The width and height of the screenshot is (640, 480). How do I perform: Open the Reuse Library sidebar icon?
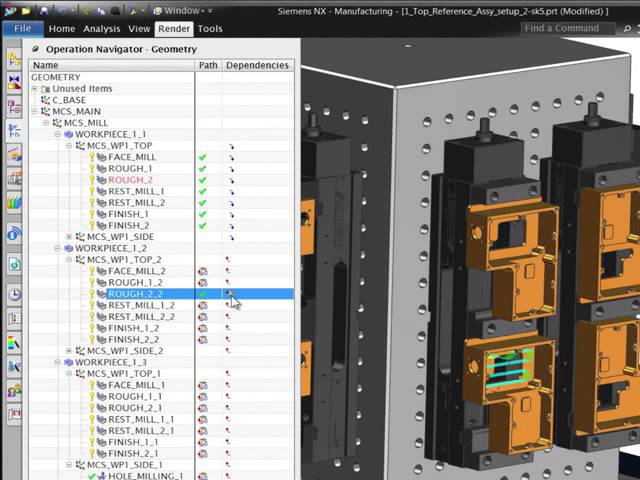click(x=14, y=178)
